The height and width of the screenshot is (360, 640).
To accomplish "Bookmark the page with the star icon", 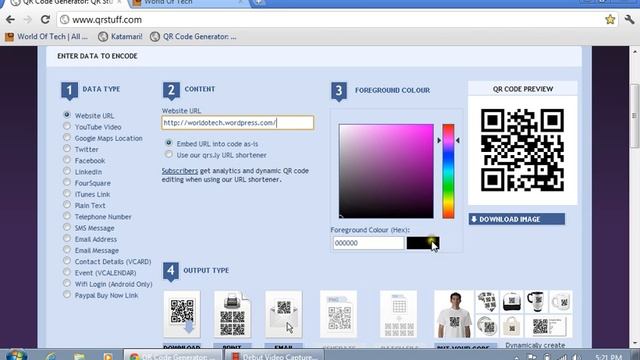I will pos(610,19).
